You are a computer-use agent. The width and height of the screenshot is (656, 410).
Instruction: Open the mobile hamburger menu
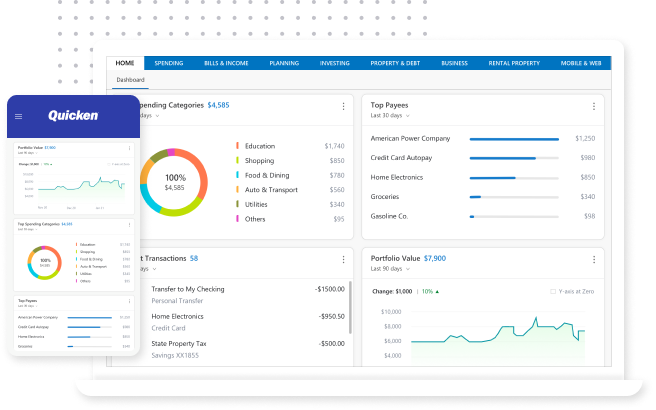[x=18, y=116]
